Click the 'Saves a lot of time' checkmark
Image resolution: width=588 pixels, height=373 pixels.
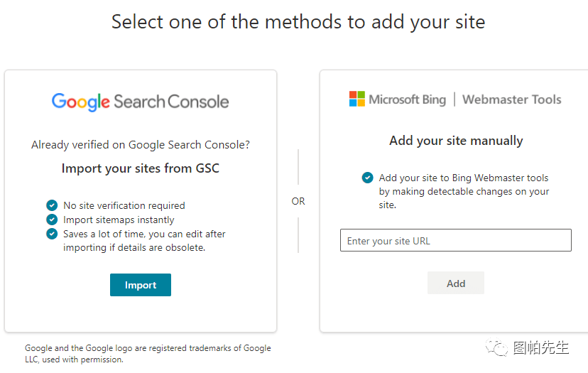coord(52,234)
